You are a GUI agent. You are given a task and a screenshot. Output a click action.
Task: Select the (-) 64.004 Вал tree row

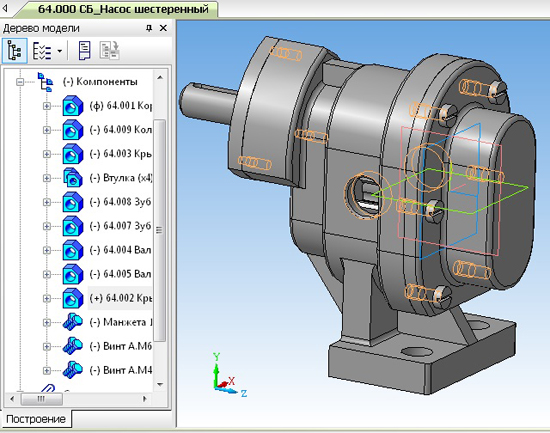pos(121,250)
